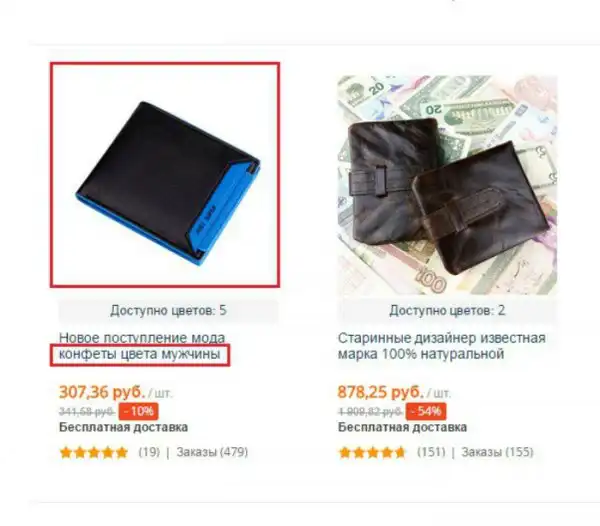Open the (151) reviews count
Image resolution: width=600 pixels, height=526 pixels.
[x=431, y=452]
